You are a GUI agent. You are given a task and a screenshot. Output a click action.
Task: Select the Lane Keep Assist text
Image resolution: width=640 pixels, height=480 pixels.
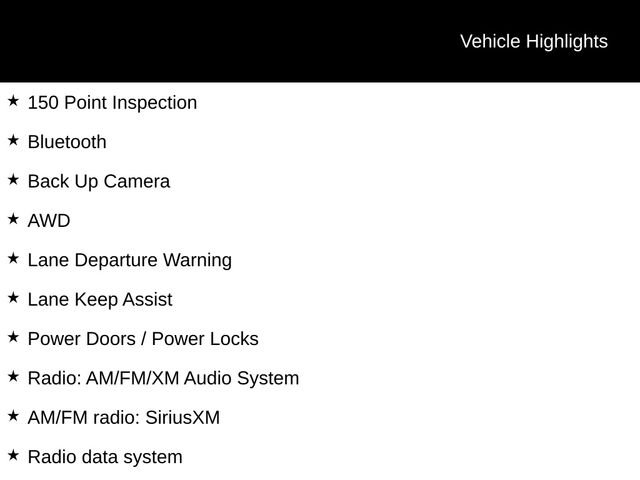[100, 300]
